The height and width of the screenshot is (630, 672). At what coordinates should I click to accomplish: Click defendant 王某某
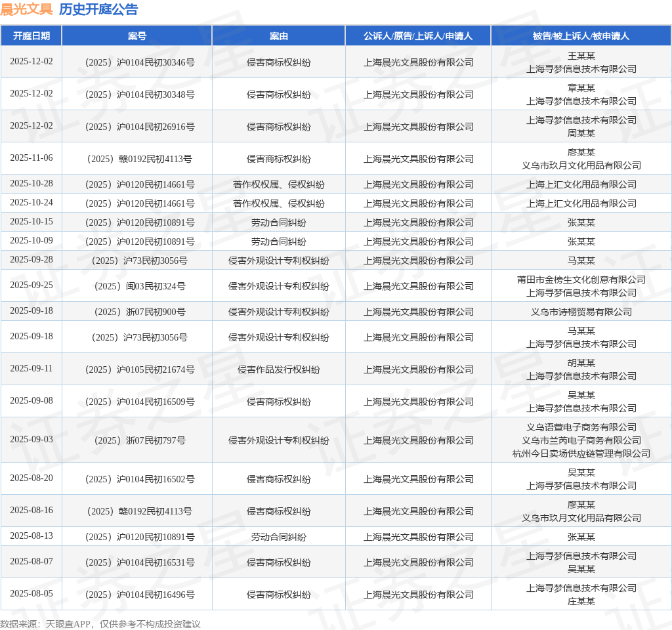[x=581, y=56]
